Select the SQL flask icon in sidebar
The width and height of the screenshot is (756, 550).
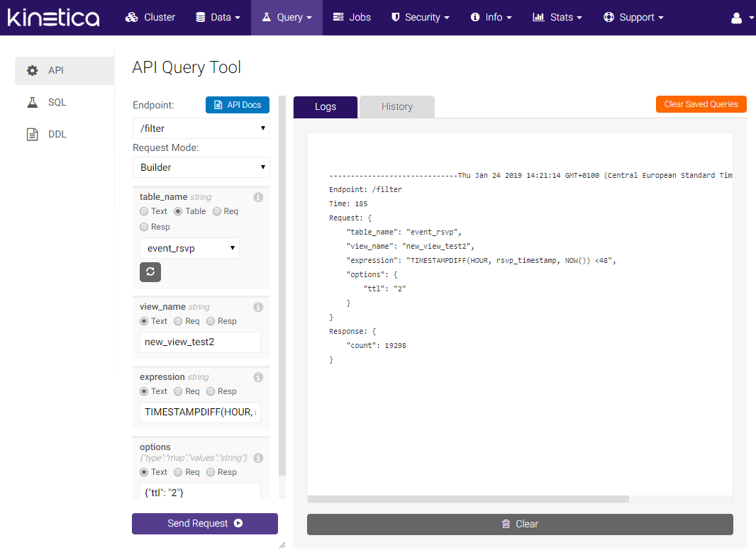click(x=33, y=102)
